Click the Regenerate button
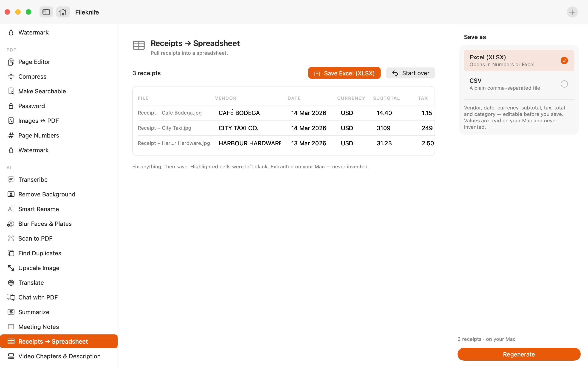This screenshot has height=368, width=588. coord(519,354)
